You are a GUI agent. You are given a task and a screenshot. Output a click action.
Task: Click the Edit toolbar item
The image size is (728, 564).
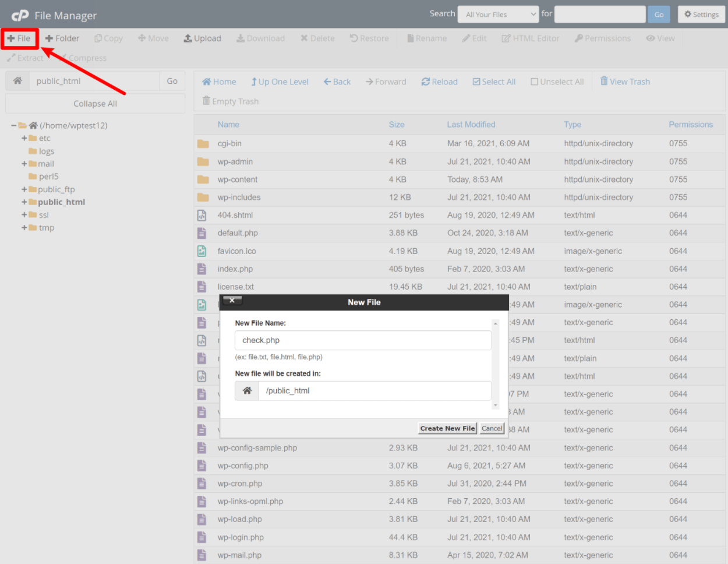tap(474, 38)
